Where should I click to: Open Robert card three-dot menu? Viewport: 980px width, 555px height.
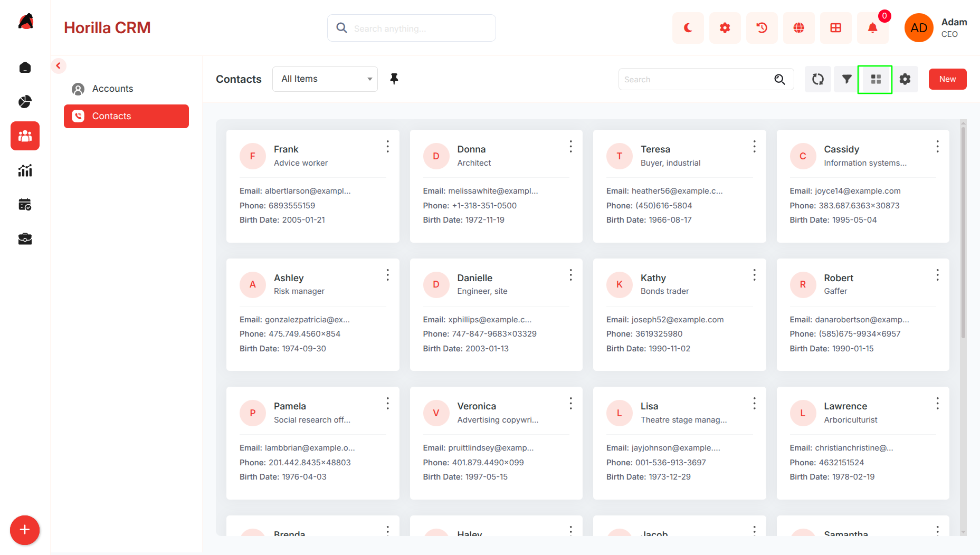pyautogui.click(x=937, y=275)
